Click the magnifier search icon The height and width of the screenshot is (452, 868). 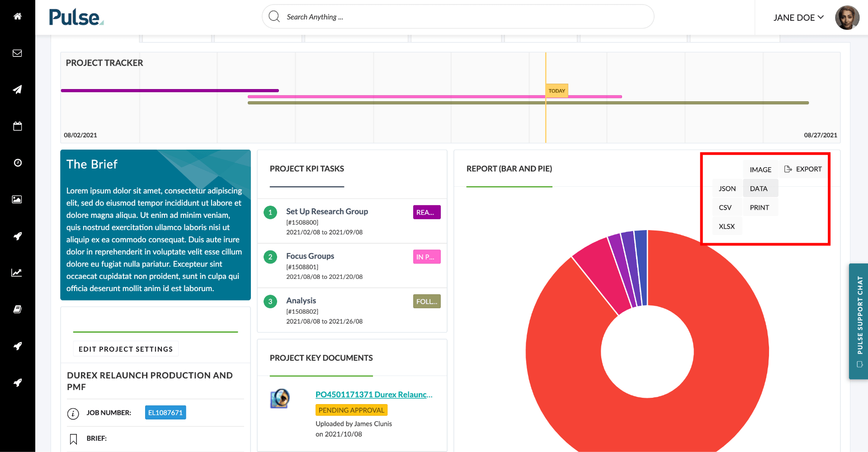(x=274, y=17)
